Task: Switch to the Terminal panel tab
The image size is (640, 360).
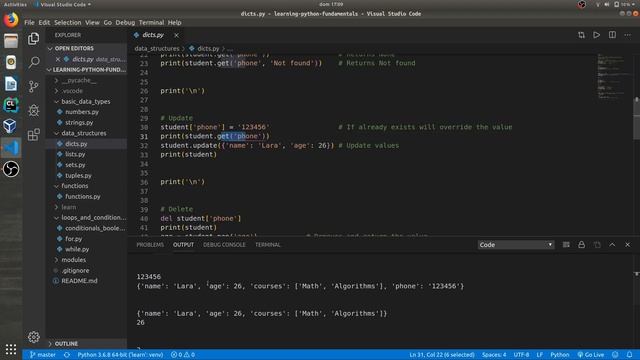Action: [x=268, y=245]
